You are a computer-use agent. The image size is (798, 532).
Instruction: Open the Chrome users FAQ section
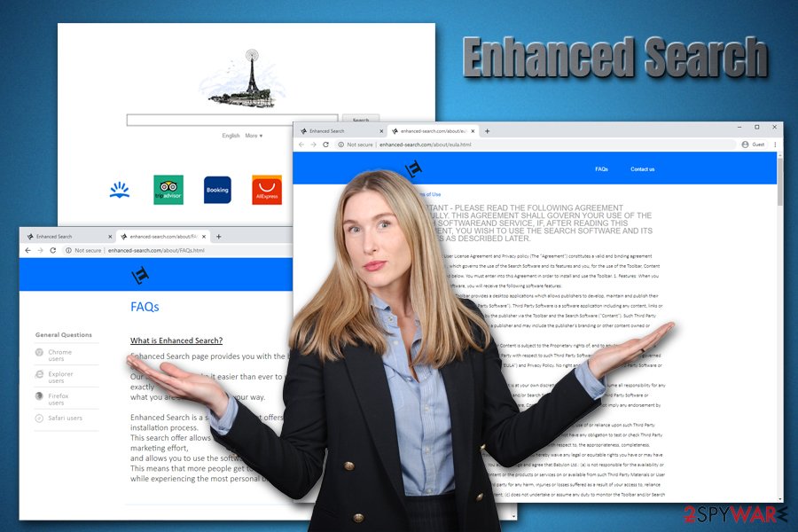click(x=59, y=356)
